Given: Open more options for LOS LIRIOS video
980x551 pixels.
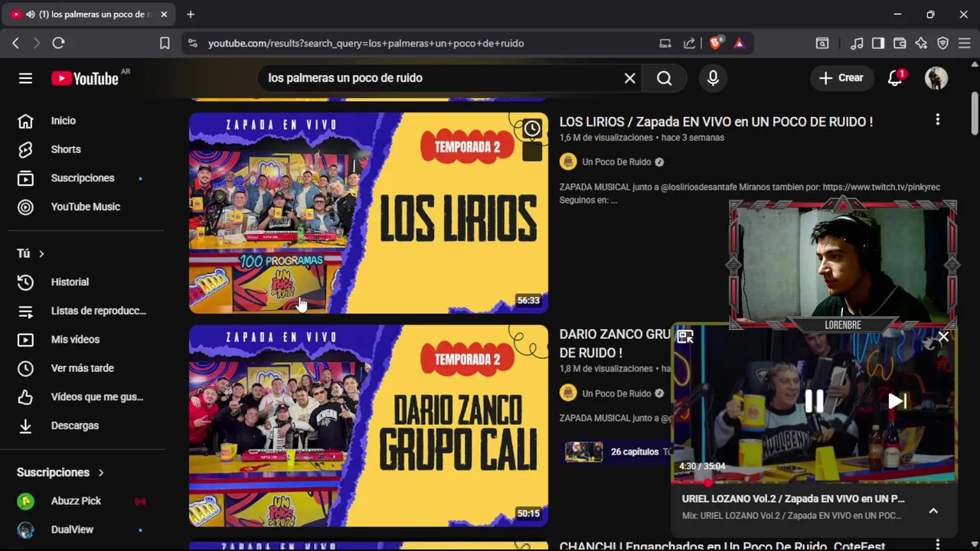Looking at the screenshot, I should pos(937,120).
